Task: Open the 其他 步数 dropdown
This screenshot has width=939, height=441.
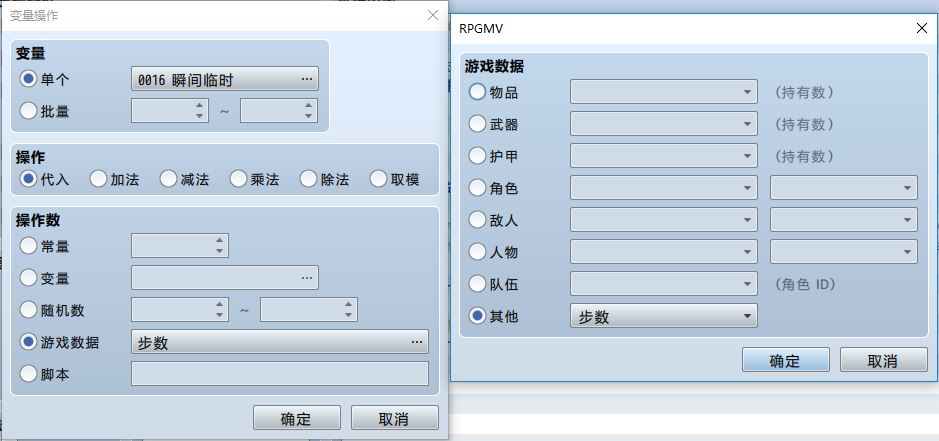Action: click(x=664, y=316)
